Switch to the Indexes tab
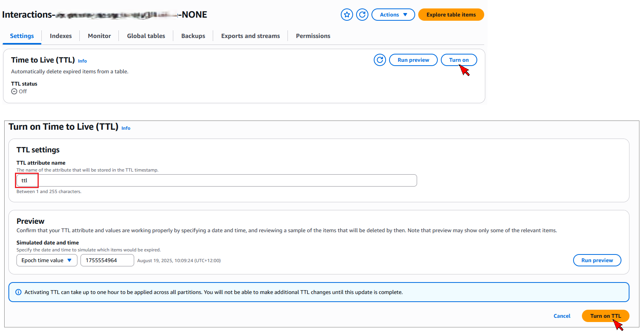 [61, 36]
